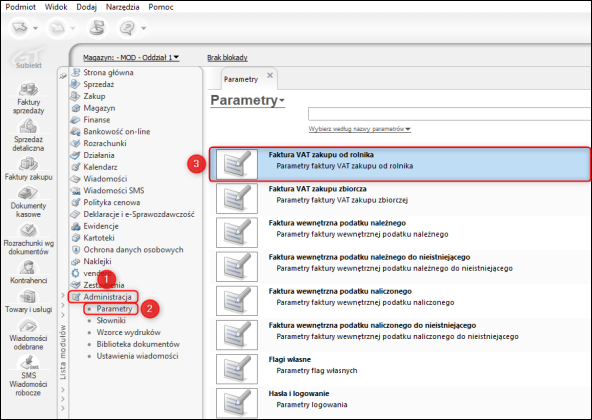Open Ustawienia wiadomości under Administracja
The height and width of the screenshot is (420, 592).
[137, 356]
